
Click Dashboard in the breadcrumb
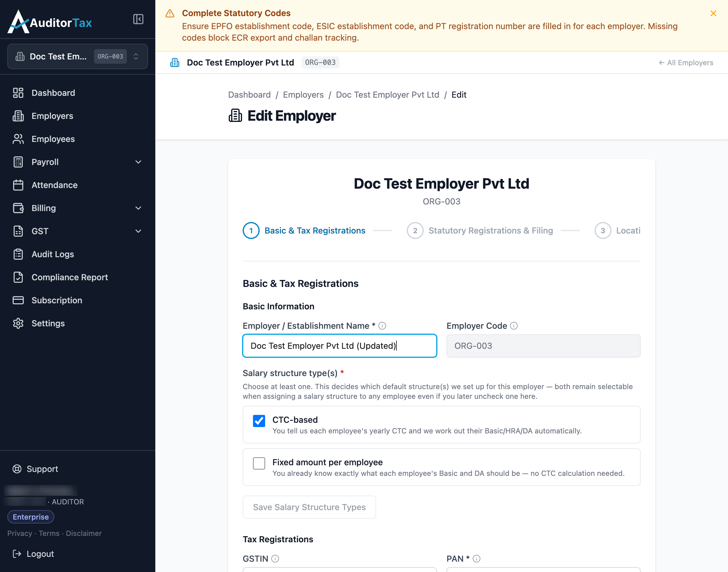click(249, 95)
